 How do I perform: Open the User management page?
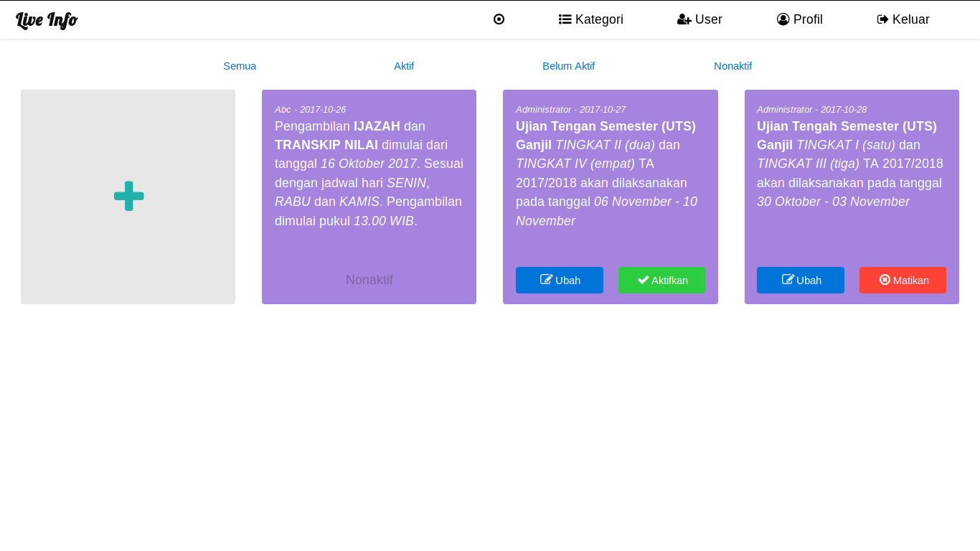[x=699, y=19]
